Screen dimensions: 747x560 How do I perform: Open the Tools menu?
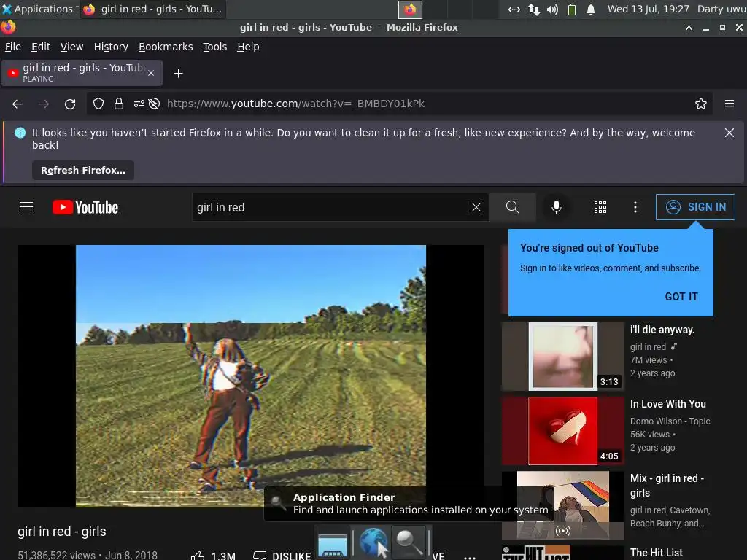coord(215,47)
